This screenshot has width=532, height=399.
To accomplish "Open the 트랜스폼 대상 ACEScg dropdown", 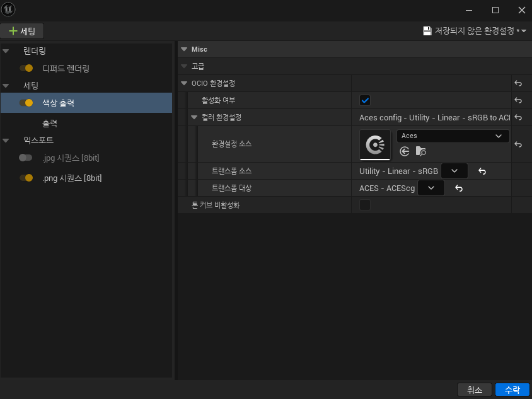I will [x=431, y=188].
